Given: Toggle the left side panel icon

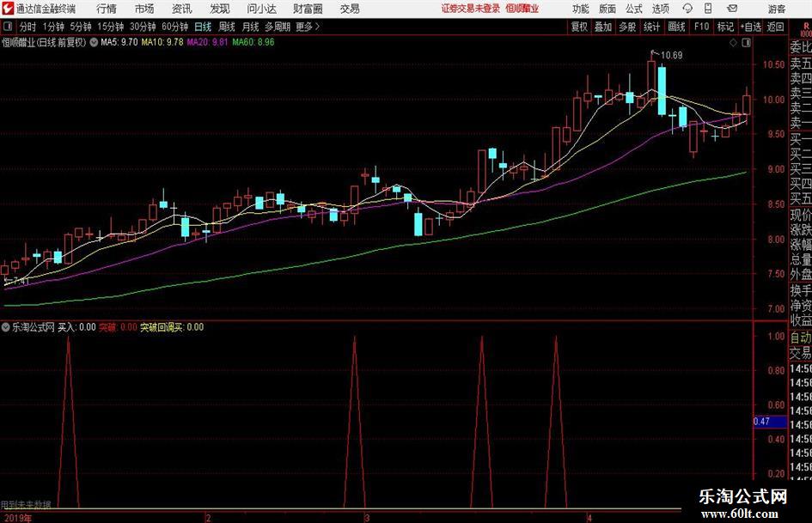Looking at the screenshot, I should tap(8, 27).
